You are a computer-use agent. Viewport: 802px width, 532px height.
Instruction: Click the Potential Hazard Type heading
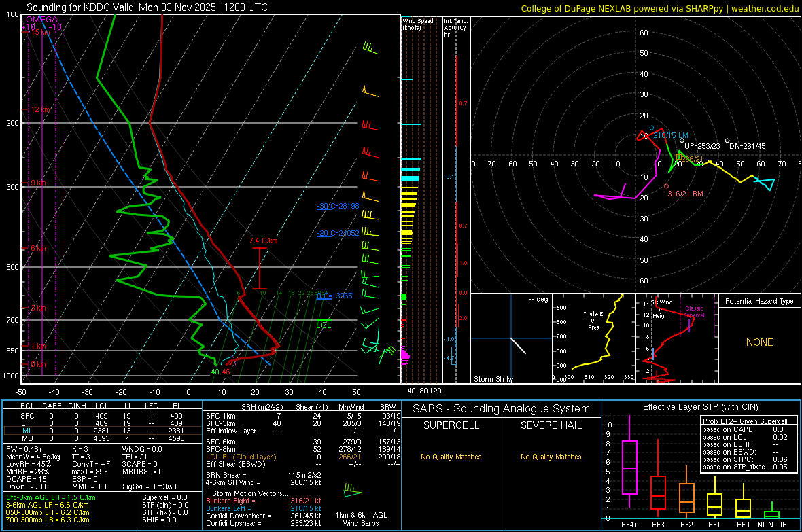click(759, 301)
